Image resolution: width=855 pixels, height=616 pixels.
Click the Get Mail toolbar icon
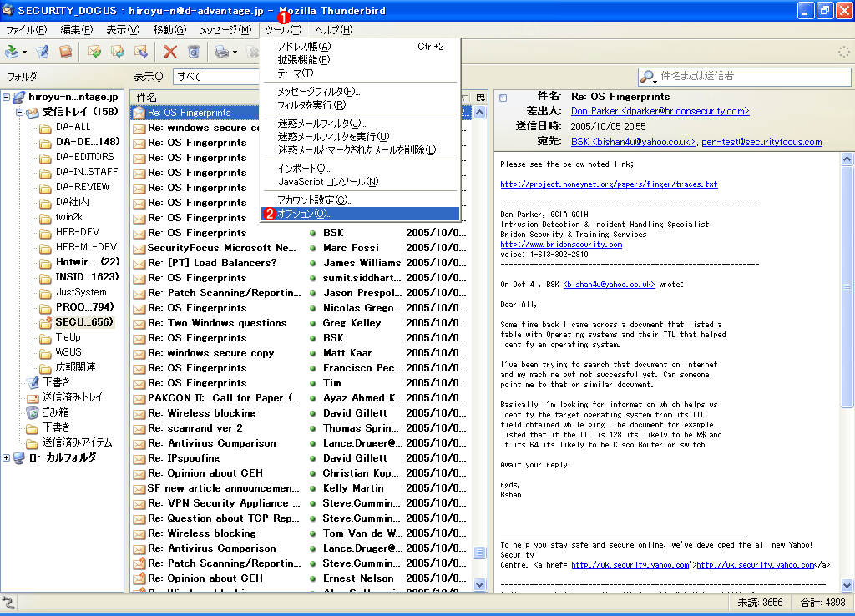[x=12, y=52]
